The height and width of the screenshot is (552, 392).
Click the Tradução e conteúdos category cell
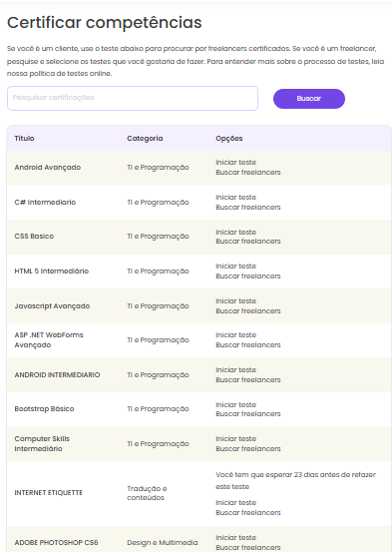tap(147, 493)
